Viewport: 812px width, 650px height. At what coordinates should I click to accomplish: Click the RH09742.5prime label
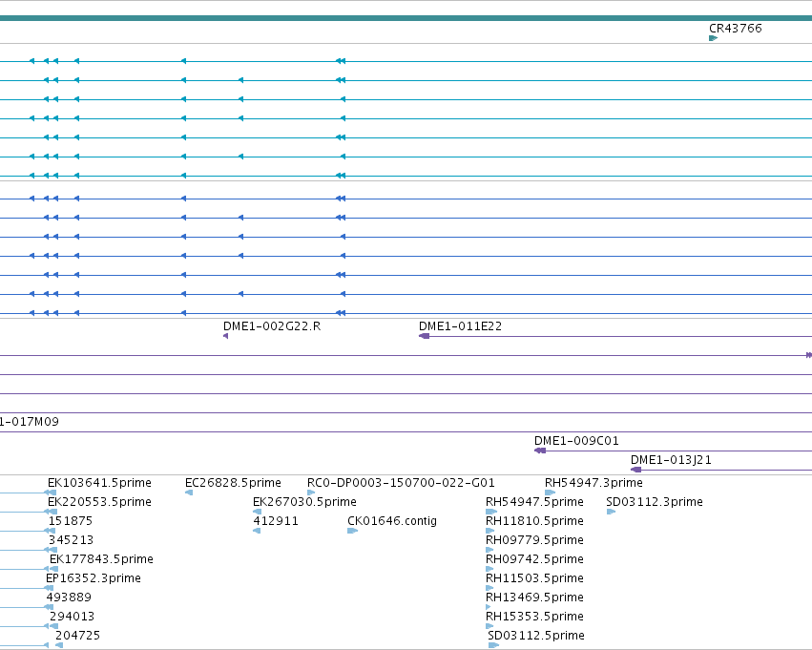click(x=534, y=559)
